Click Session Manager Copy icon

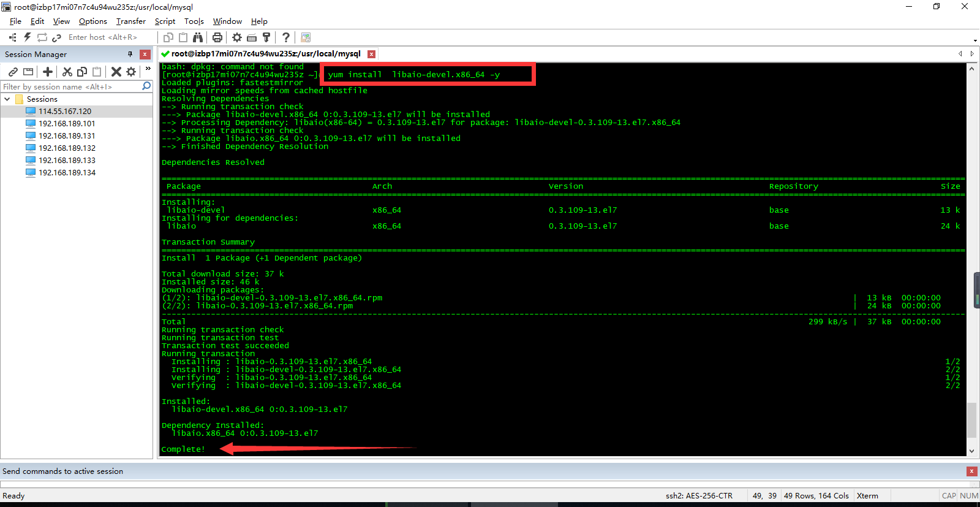(x=82, y=72)
